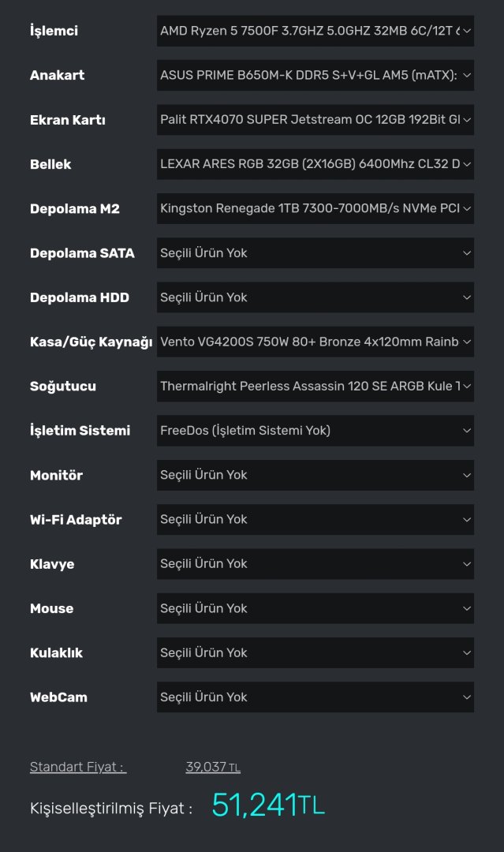Click the 51,241 TL customized price

pyautogui.click(x=268, y=805)
